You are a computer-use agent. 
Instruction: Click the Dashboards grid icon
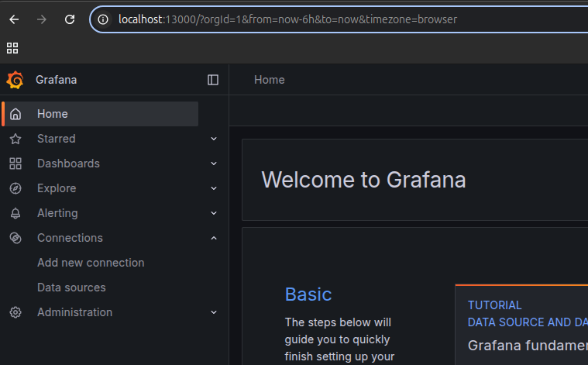coord(15,164)
